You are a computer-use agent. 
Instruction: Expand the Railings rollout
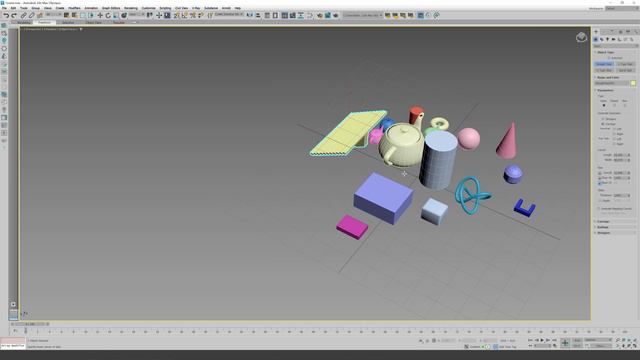pyautogui.click(x=603, y=227)
